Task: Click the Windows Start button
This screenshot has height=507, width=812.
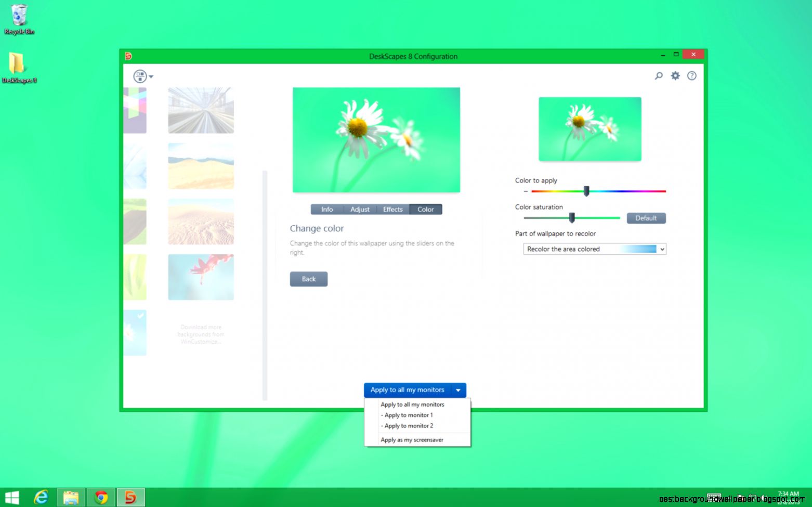Action: [11, 497]
